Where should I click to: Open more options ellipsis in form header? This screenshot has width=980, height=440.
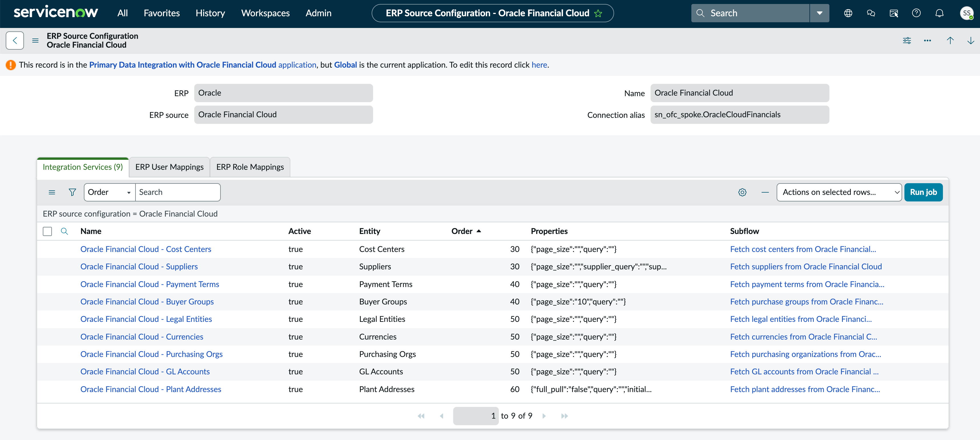click(x=928, y=40)
